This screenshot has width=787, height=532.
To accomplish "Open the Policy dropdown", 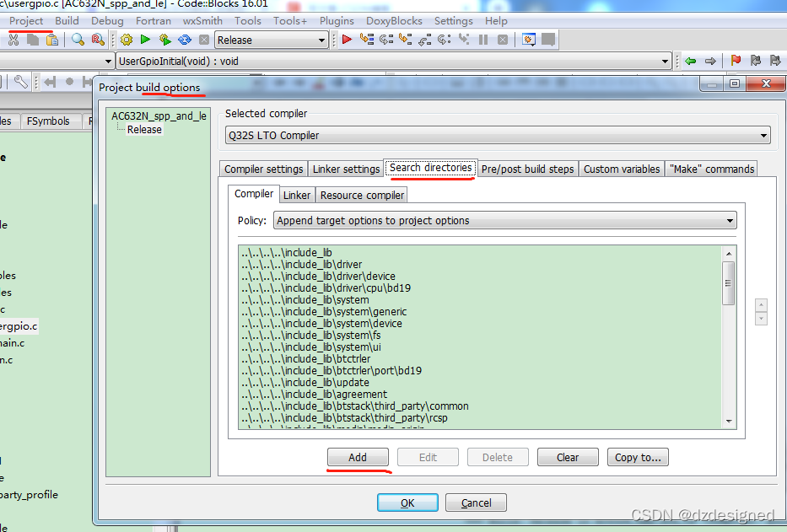I will pos(504,220).
